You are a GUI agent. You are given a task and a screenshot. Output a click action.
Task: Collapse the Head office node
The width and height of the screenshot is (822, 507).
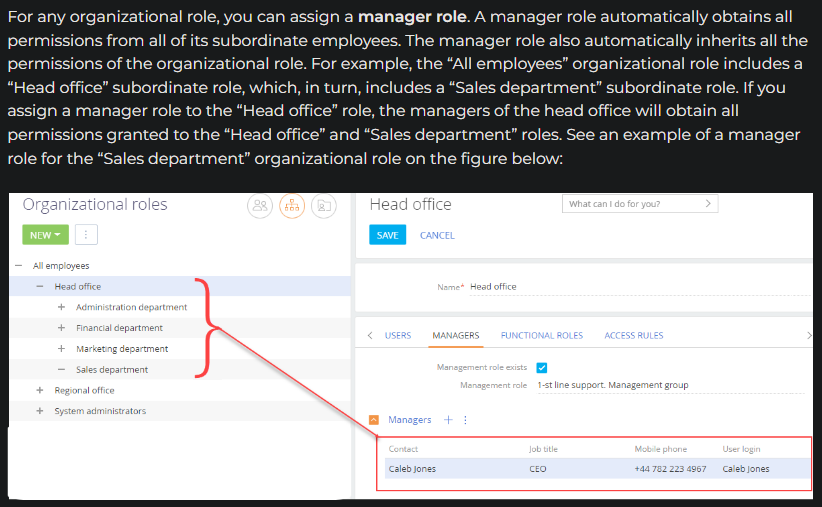click(40, 286)
